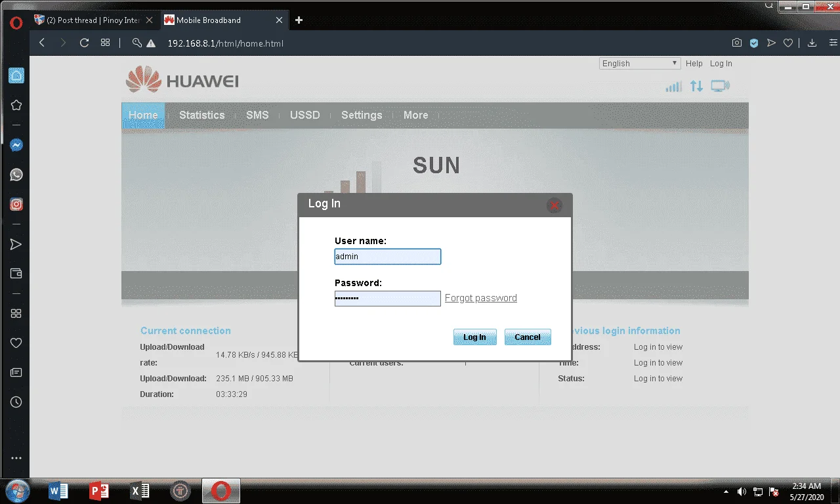Open the language dropdown showing English
This screenshot has height=504, width=840.
(x=640, y=64)
